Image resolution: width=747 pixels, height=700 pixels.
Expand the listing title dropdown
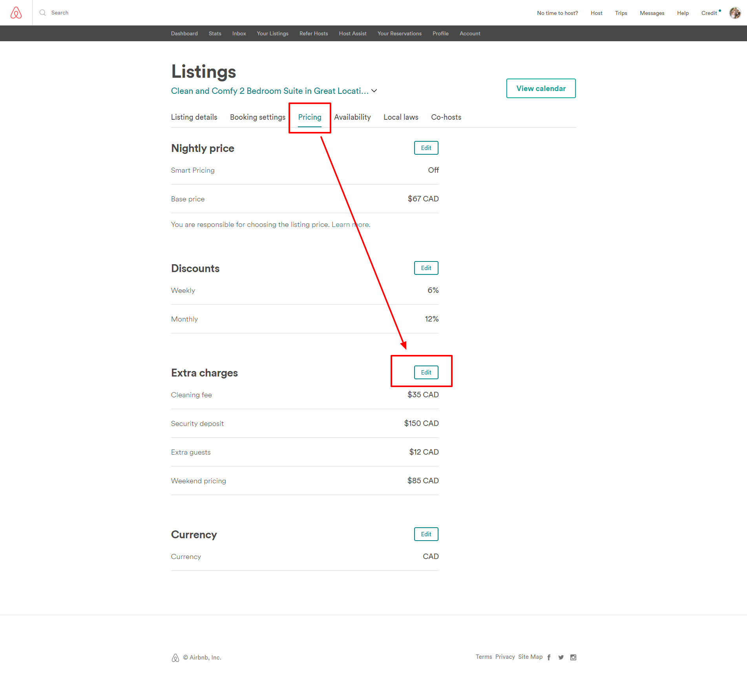(374, 91)
